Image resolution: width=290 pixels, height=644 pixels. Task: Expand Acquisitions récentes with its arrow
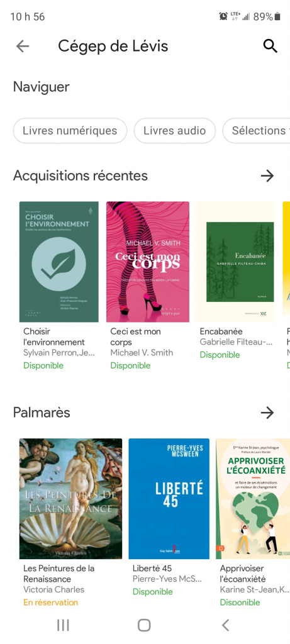tap(267, 176)
